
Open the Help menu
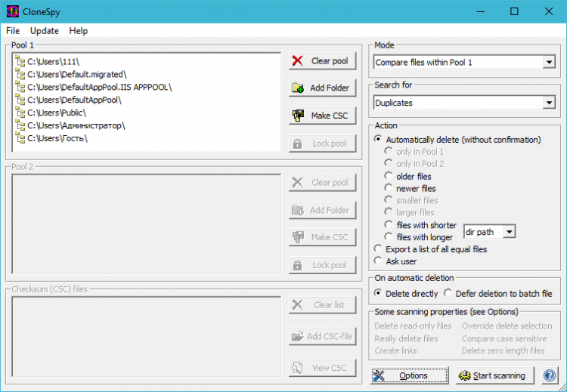tap(78, 31)
